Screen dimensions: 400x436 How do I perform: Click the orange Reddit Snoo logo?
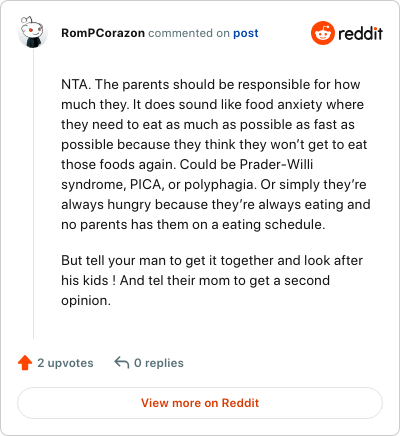[322, 33]
